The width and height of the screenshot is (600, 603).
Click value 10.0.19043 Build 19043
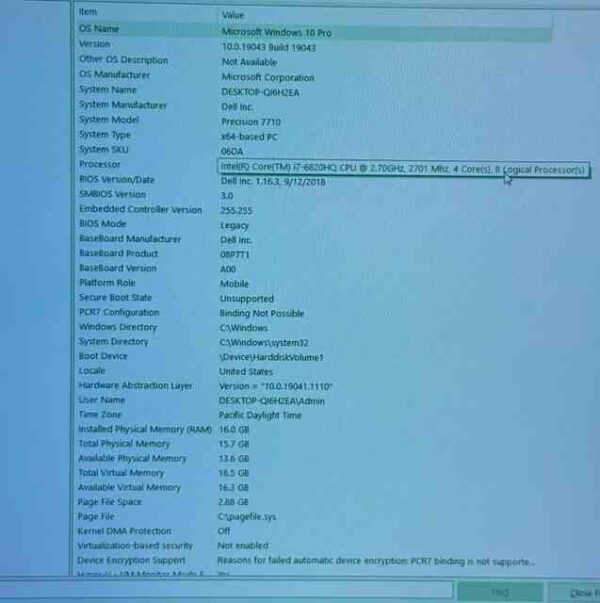[x=268, y=48]
